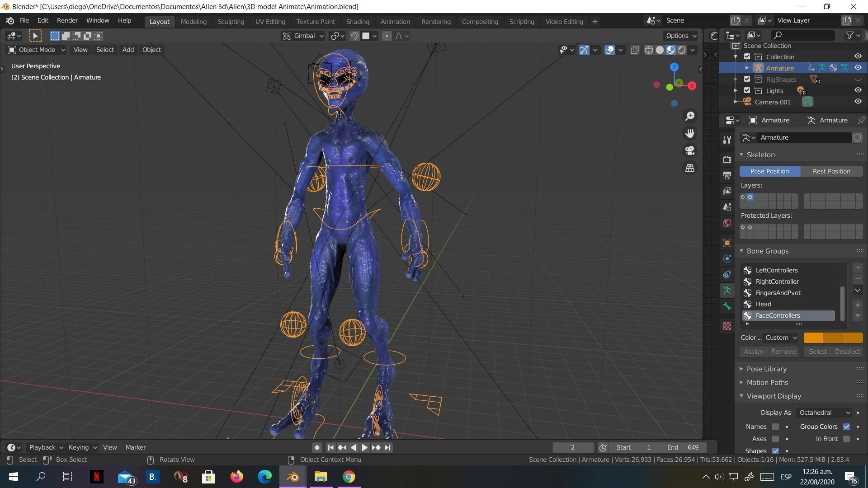Screen dimensions: 868x488
Task: Enable the In Front checkbox
Action: (x=846, y=439)
